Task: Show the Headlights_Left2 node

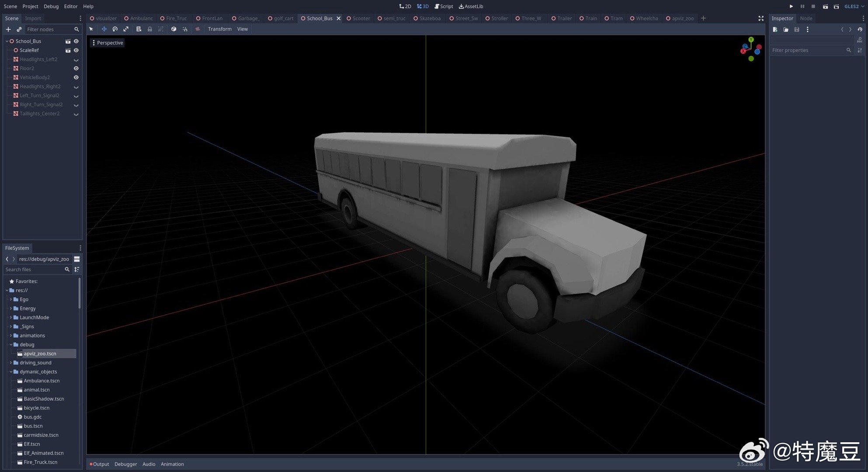Action: [76, 59]
